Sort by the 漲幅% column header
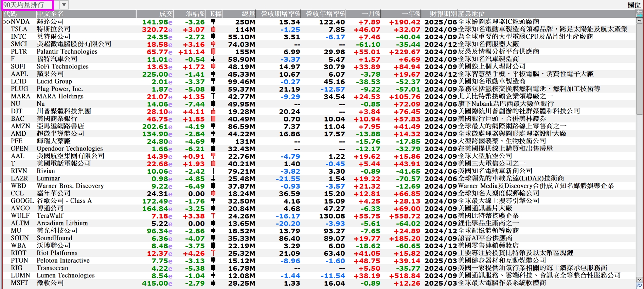The height and width of the screenshot is (289, 644). [195, 14]
